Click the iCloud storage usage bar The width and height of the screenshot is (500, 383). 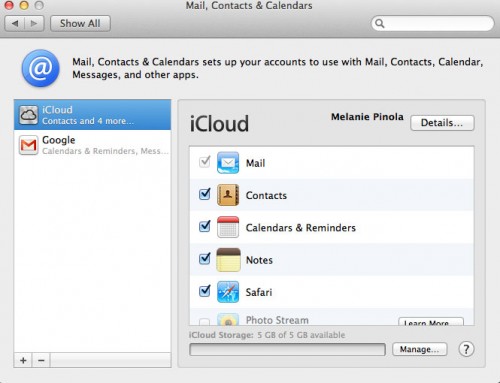tap(287, 349)
